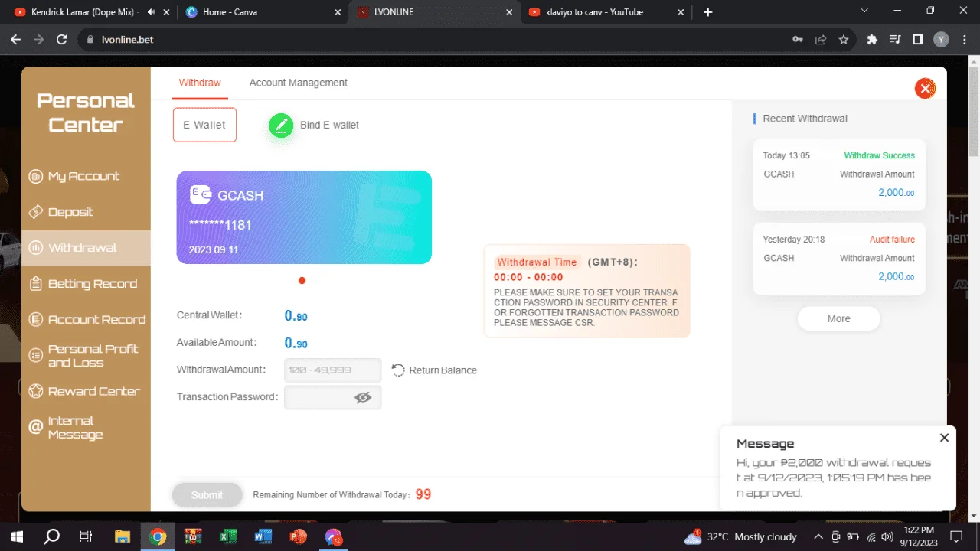Click the share page icon
Viewport: 980px width, 551px height.
pyautogui.click(x=820, y=40)
